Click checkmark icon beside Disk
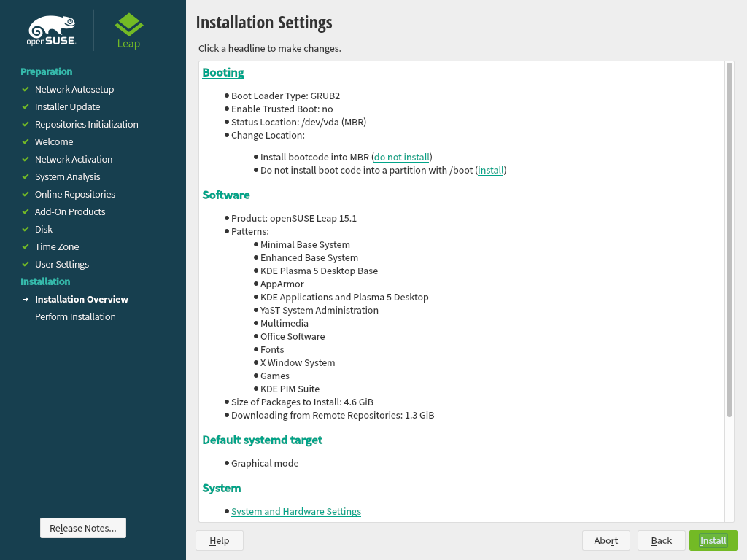The width and height of the screenshot is (747, 560). (x=26, y=229)
